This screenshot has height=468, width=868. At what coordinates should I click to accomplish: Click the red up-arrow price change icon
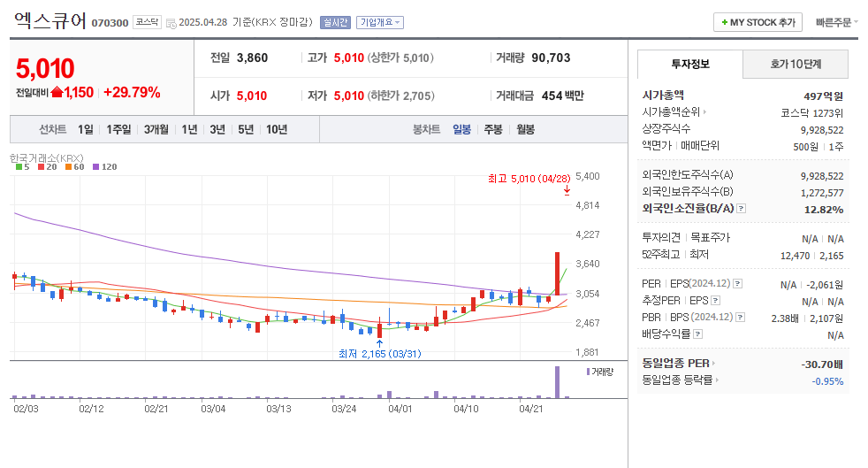point(57,92)
